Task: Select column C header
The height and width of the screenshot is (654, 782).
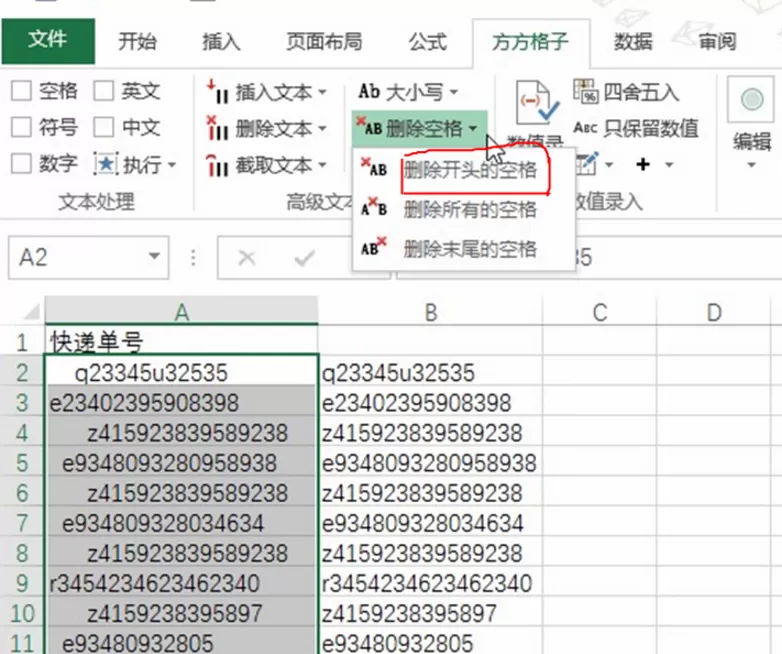Action: (599, 312)
